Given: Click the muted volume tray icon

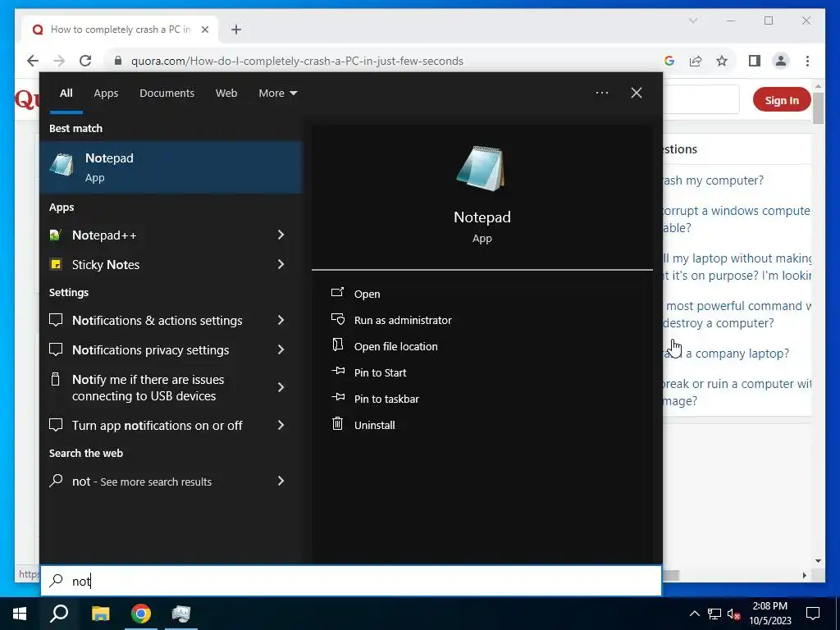Looking at the screenshot, I should [x=734, y=614].
